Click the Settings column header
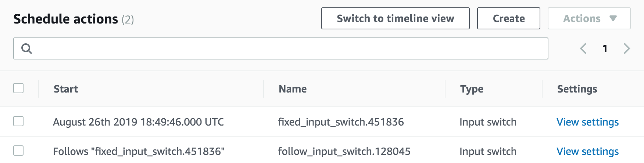This screenshot has width=644, height=163. click(x=577, y=89)
